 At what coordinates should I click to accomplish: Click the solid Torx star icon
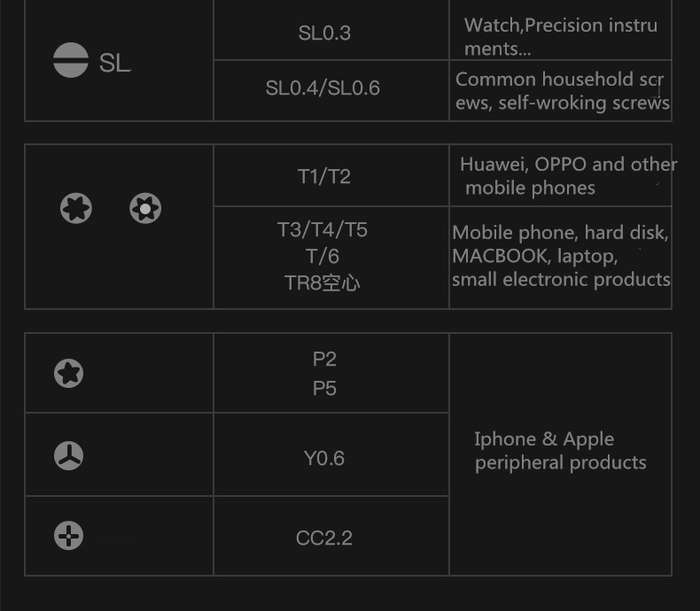coord(76,208)
